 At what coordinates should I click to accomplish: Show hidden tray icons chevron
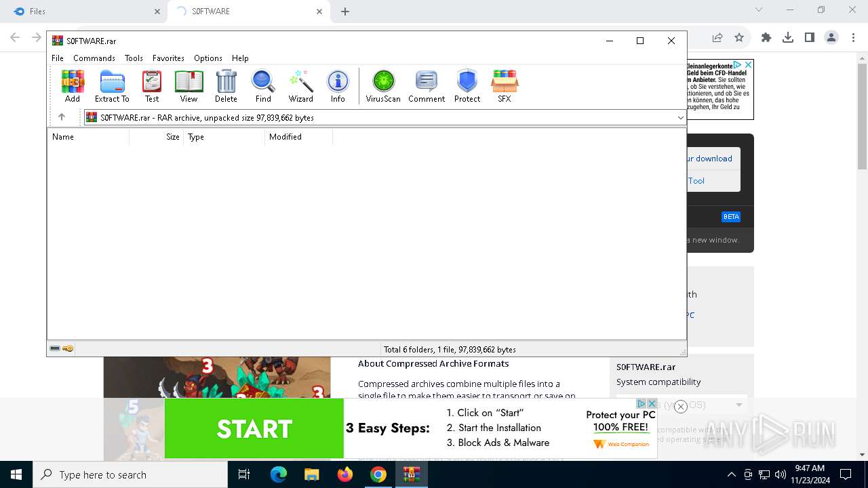731,474
